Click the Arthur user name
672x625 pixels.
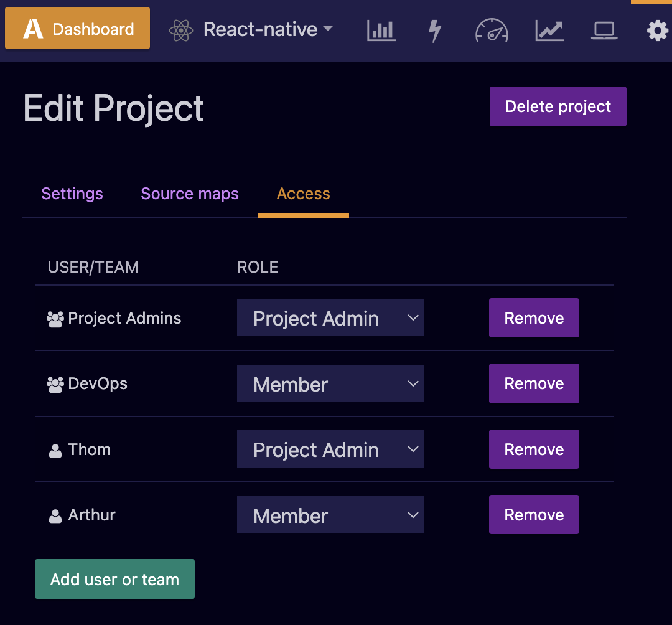(91, 515)
